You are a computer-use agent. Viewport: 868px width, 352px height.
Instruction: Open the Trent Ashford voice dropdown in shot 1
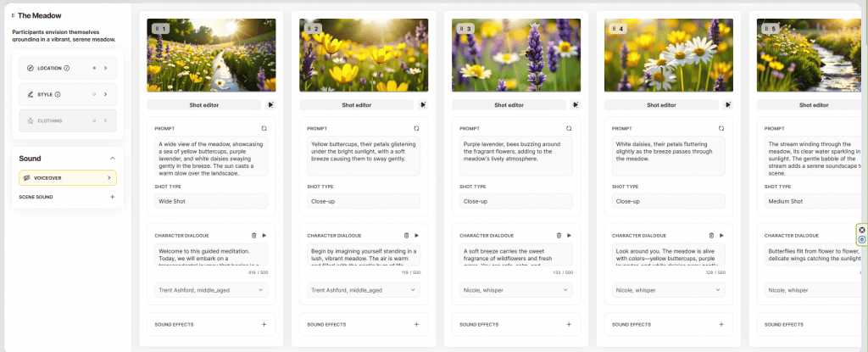pos(211,290)
